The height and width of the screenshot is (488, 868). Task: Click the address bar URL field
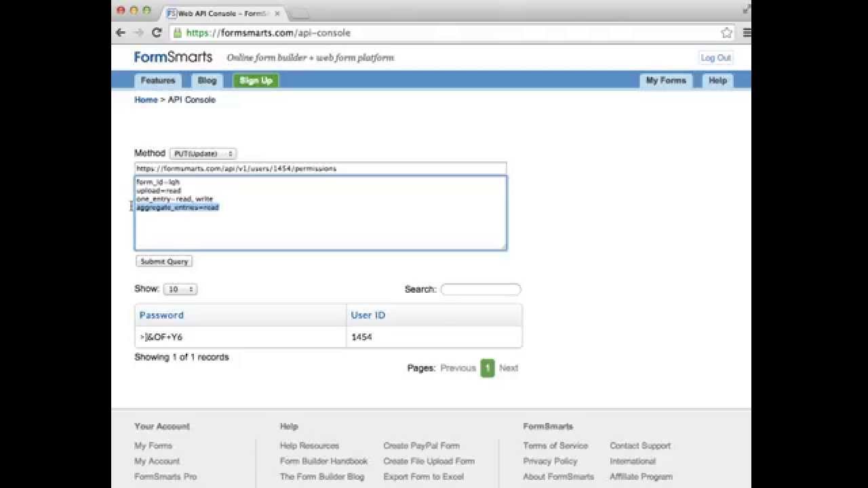(x=448, y=33)
